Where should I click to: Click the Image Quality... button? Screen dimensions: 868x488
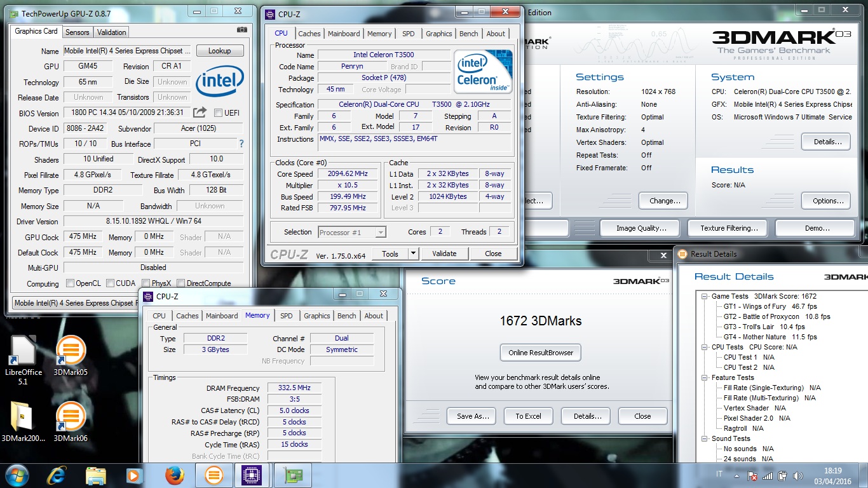point(641,228)
